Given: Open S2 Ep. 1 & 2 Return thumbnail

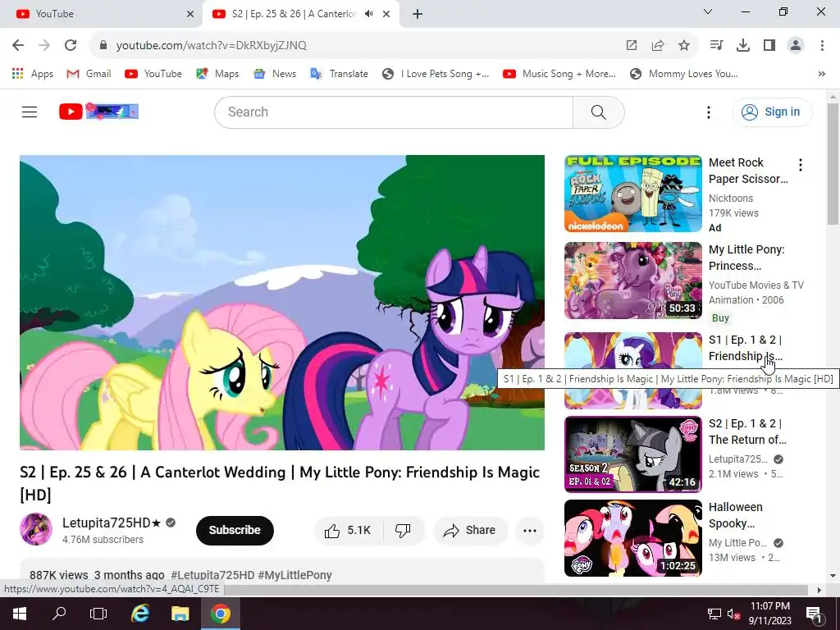Looking at the screenshot, I should coord(633,454).
